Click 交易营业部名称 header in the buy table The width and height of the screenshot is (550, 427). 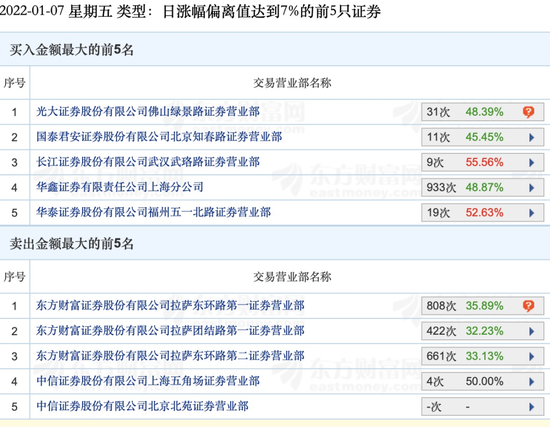292,83
